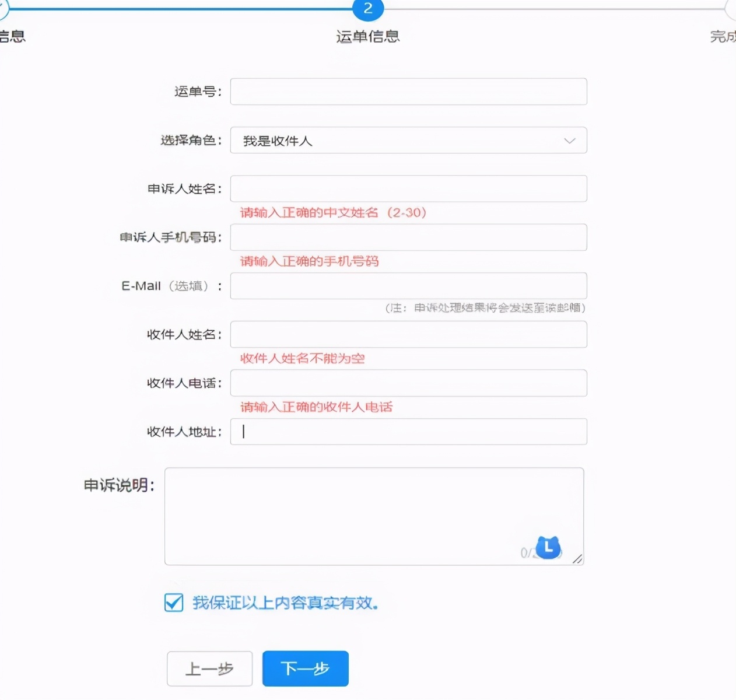Uncheck 我保证以上内容真实有效
This screenshot has height=700, width=736.
point(173,604)
